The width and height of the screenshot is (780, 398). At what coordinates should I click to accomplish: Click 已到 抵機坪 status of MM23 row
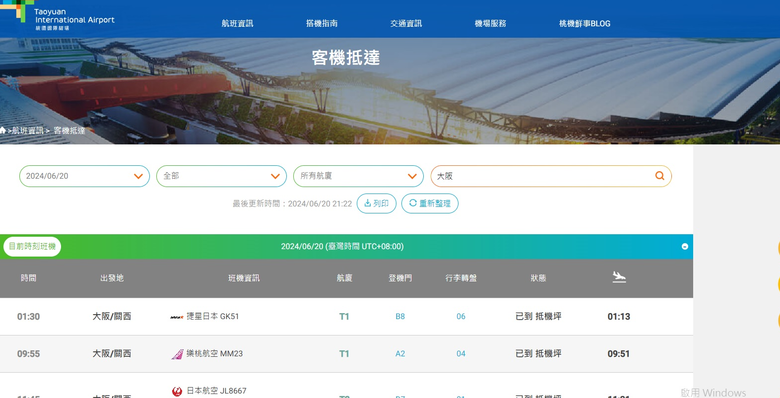click(x=538, y=354)
